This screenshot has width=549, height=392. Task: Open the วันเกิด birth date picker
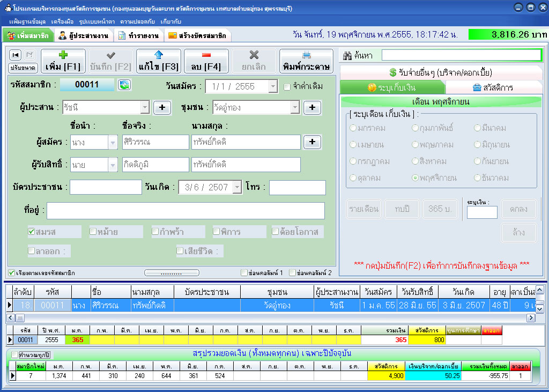[x=237, y=187]
